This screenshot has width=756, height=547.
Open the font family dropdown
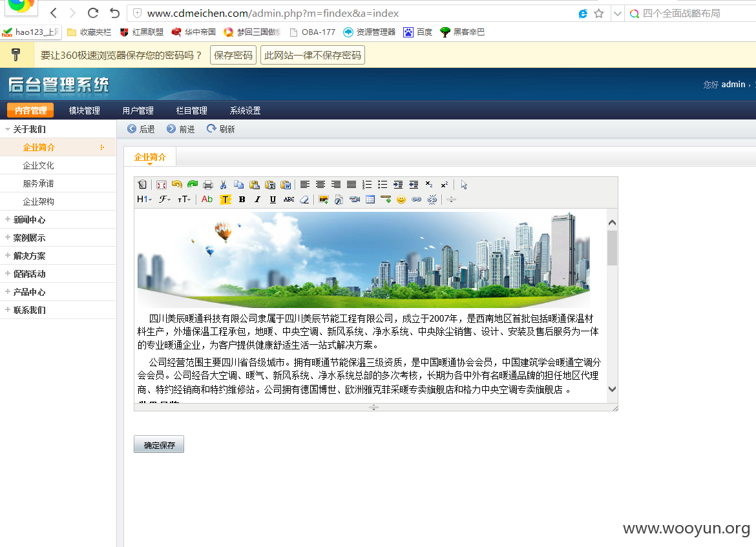click(165, 200)
